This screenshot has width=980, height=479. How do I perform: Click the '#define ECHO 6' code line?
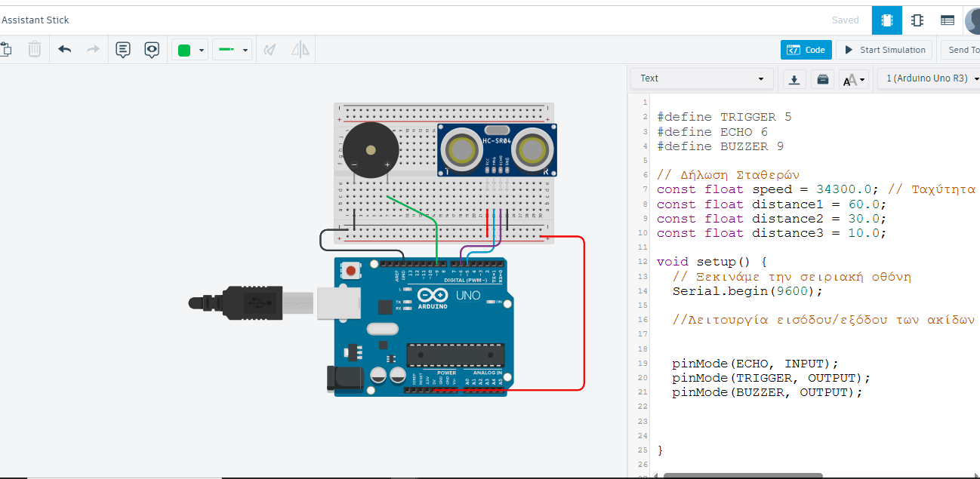click(x=712, y=132)
